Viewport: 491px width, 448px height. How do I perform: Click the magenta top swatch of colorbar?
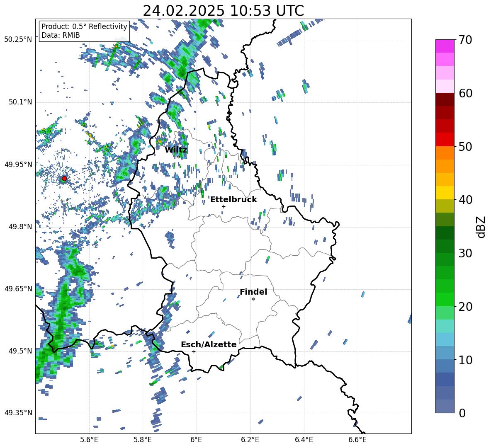445,46
